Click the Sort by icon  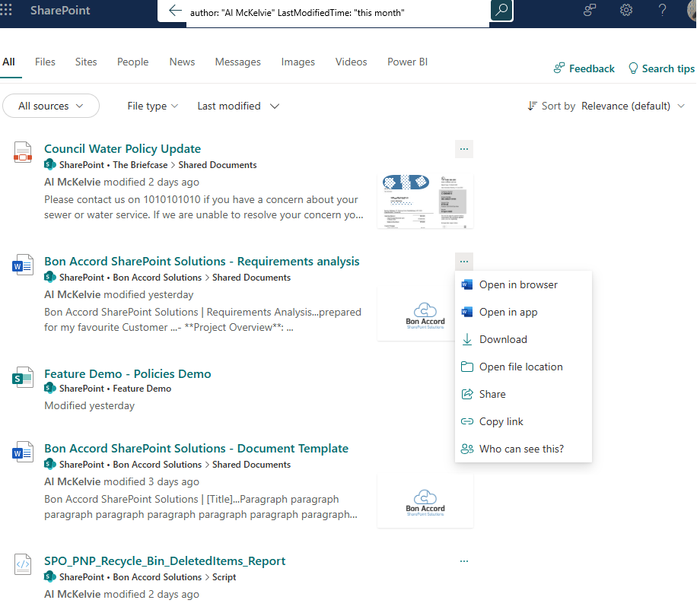coord(532,106)
